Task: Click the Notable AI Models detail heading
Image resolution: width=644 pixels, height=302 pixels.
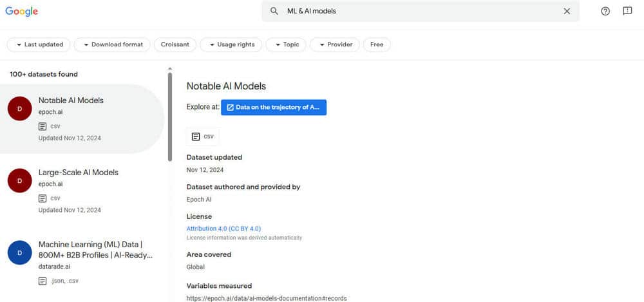Action: point(226,86)
